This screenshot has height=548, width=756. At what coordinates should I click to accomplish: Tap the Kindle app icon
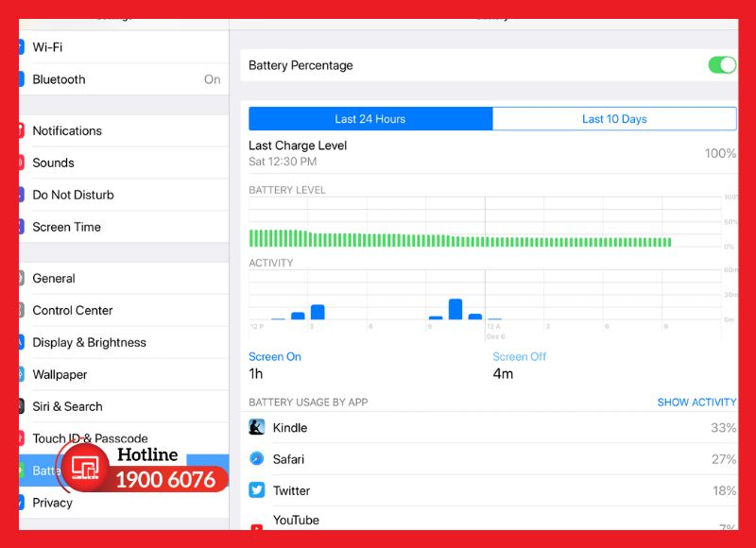pyautogui.click(x=257, y=427)
